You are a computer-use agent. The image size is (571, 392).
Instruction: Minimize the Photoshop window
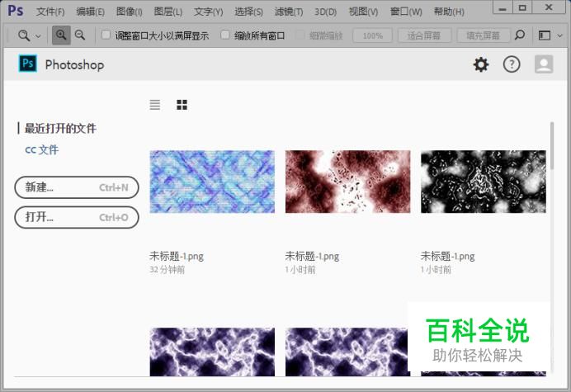503,7
